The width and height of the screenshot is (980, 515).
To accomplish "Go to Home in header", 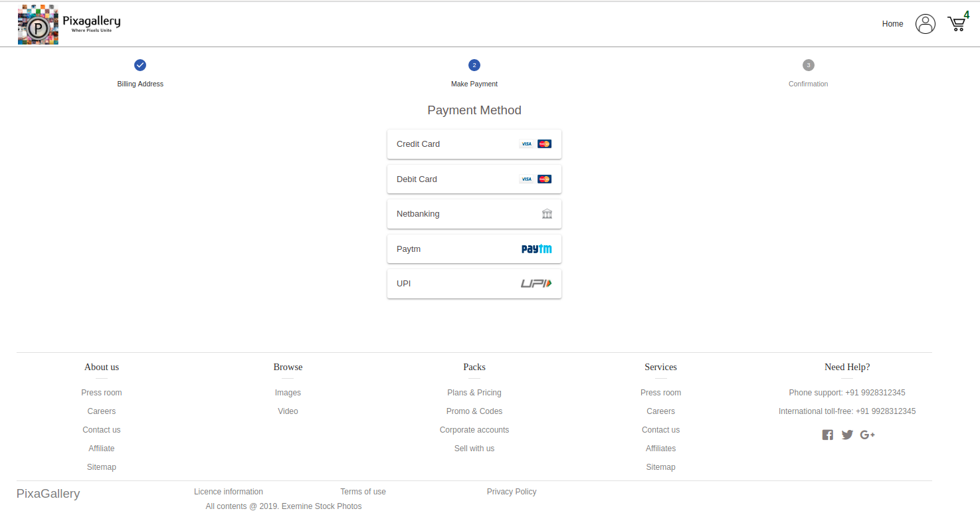I will pyautogui.click(x=892, y=24).
